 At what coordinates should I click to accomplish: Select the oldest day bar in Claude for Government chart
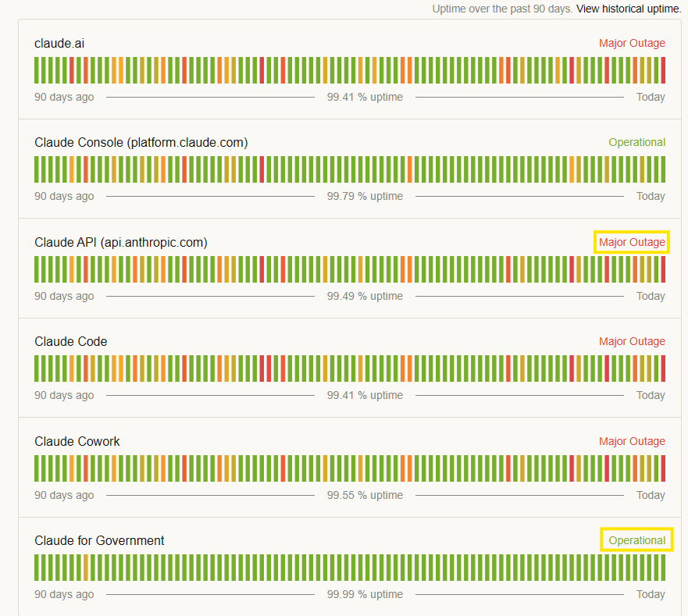[37, 568]
